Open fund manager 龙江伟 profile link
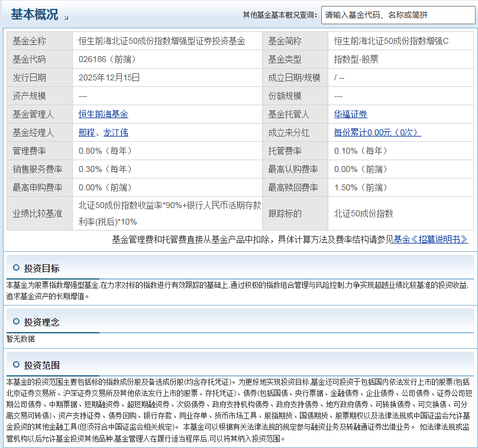This screenshot has height=448, width=478. point(116,132)
